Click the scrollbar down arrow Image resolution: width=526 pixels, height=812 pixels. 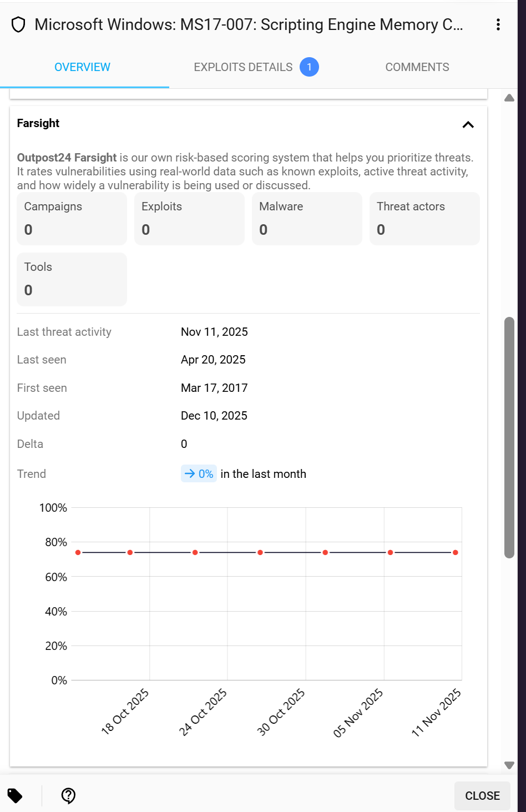(x=509, y=765)
